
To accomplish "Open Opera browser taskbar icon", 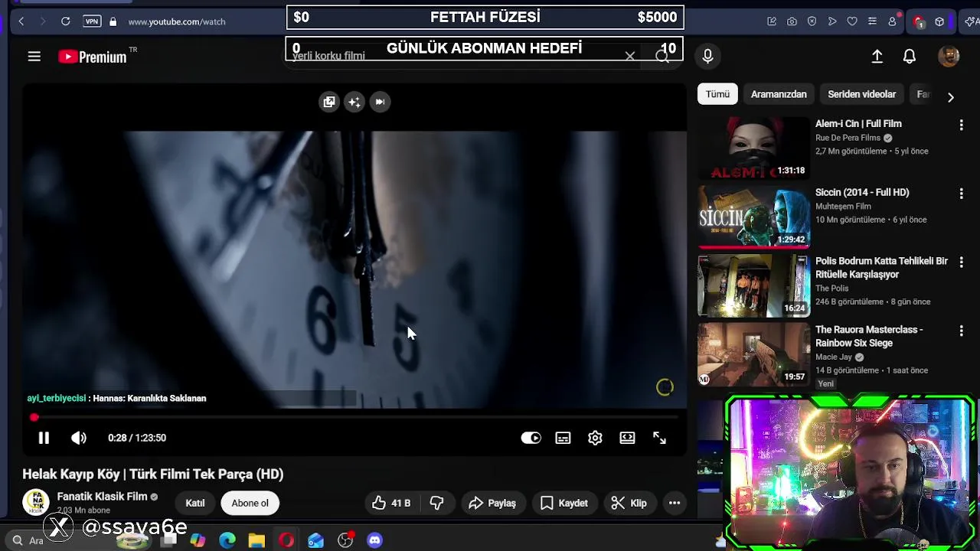I will pos(286,540).
